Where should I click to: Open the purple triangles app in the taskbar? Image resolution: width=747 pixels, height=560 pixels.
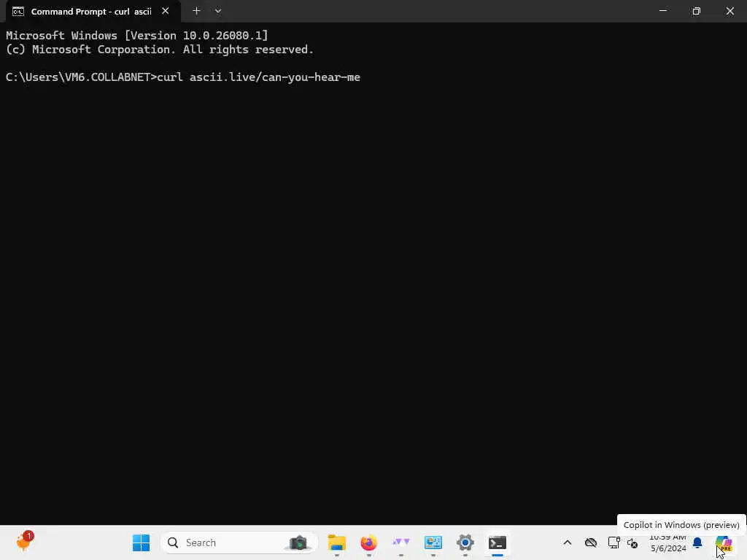click(400, 542)
